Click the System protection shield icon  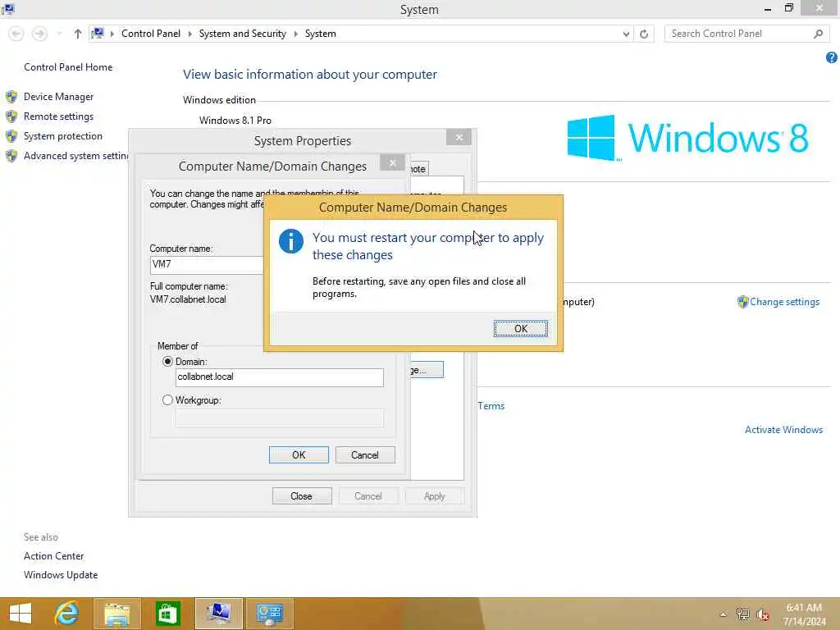point(11,136)
